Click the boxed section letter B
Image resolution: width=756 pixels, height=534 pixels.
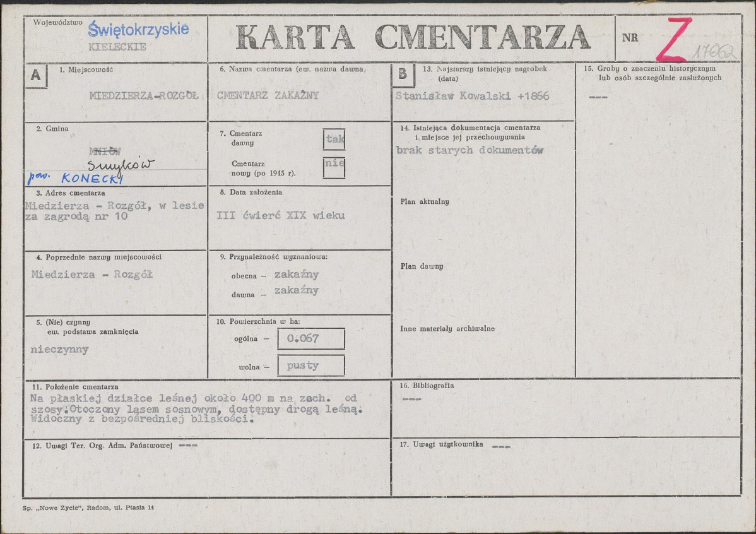pos(403,74)
